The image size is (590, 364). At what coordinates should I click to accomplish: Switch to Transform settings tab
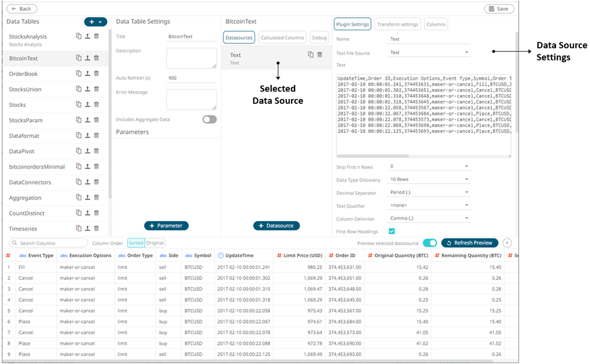point(397,24)
